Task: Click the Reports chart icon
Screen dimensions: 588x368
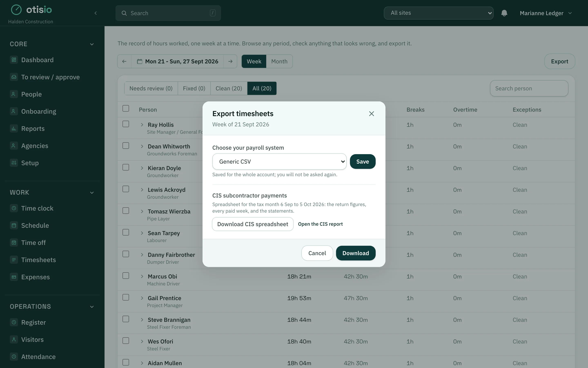Action: 14,129
